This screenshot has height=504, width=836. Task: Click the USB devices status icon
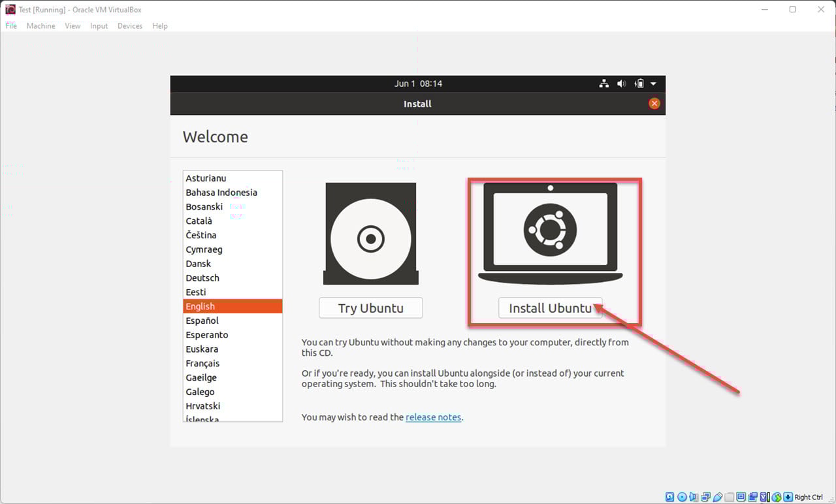click(x=717, y=497)
